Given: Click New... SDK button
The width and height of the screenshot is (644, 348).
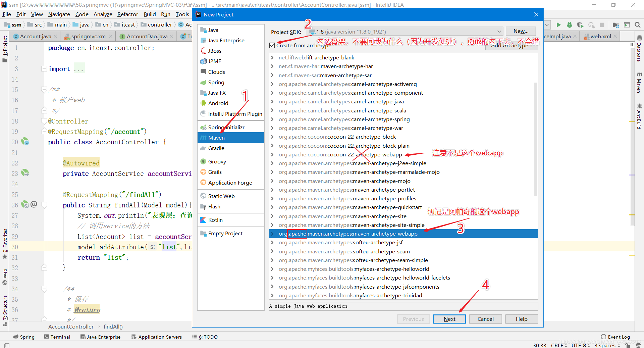Looking at the screenshot, I should (x=521, y=31).
